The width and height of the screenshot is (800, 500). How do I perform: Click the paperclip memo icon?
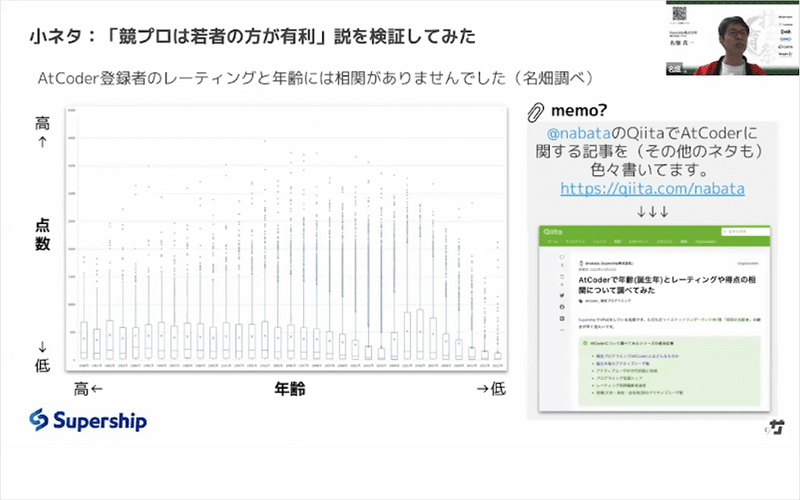(x=535, y=112)
